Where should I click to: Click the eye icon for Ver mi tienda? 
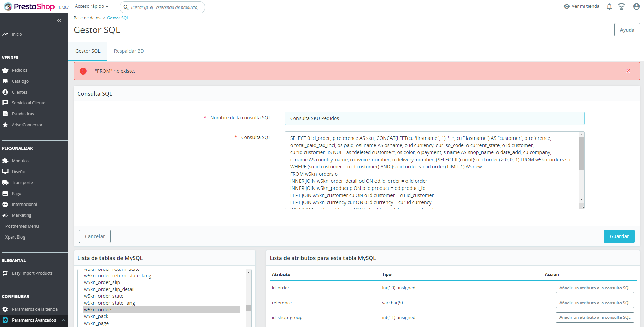click(x=567, y=6)
